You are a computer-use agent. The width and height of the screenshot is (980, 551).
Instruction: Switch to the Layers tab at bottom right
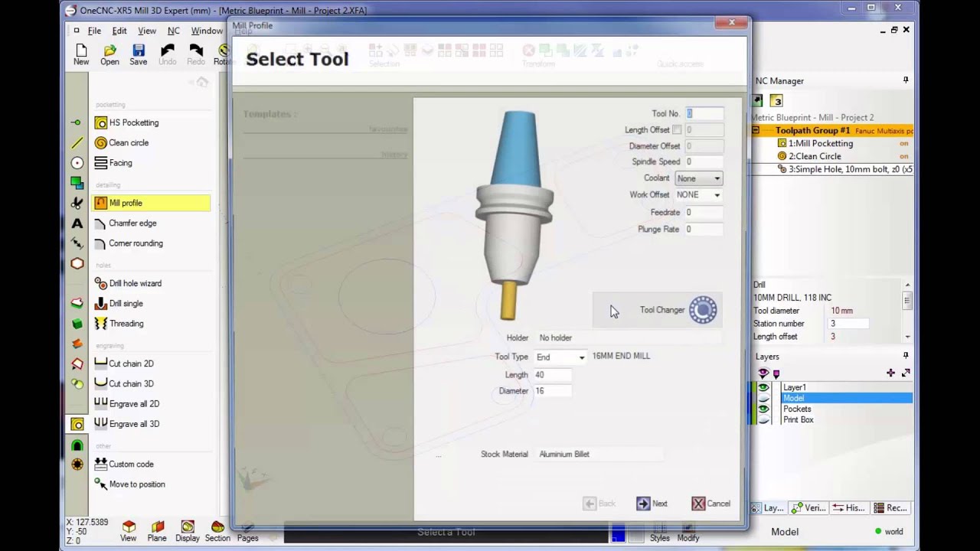[768, 508]
